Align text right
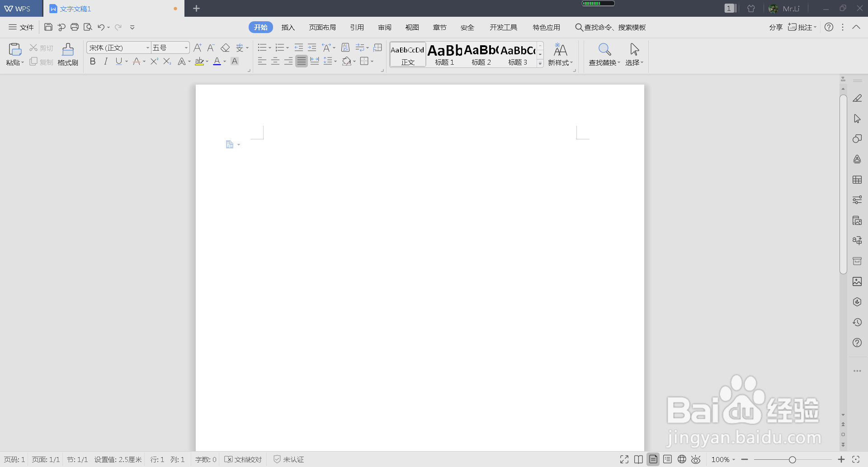Screen dimensions: 868x467 pyautogui.click(x=288, y=61)
